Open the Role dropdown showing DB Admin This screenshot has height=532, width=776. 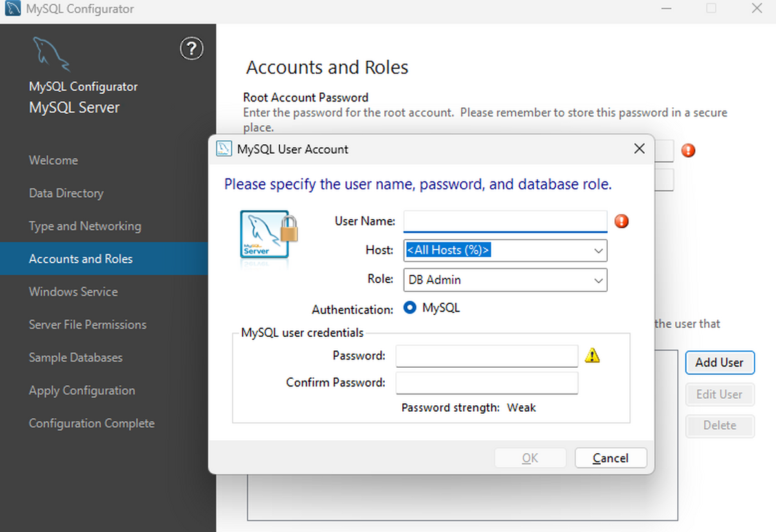coord(505,280)
